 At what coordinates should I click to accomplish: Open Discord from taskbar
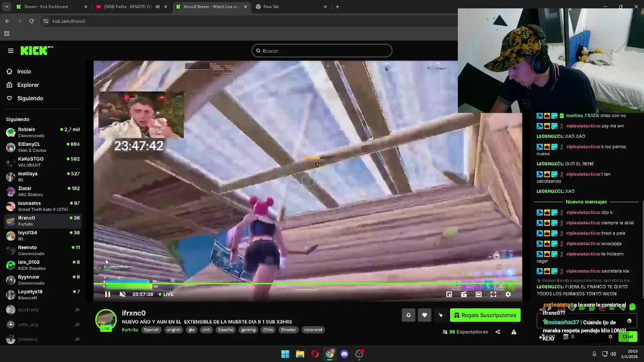(344, 354)
